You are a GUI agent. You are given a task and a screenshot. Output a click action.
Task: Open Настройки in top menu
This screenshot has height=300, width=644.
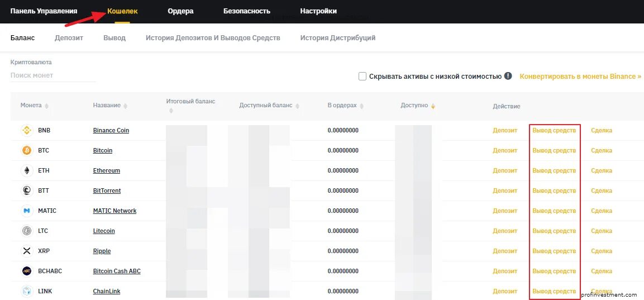coord(318,11)
